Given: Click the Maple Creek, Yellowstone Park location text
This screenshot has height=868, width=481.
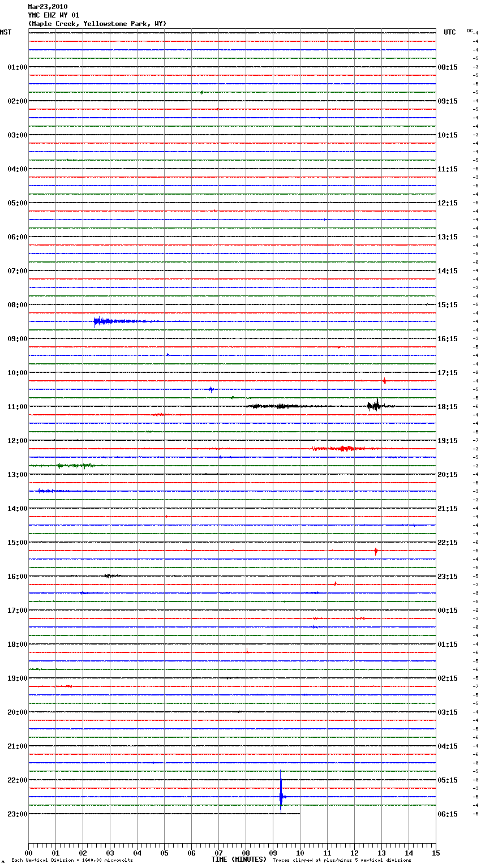Looking at the screenshot, I should (x=97, y=24).
